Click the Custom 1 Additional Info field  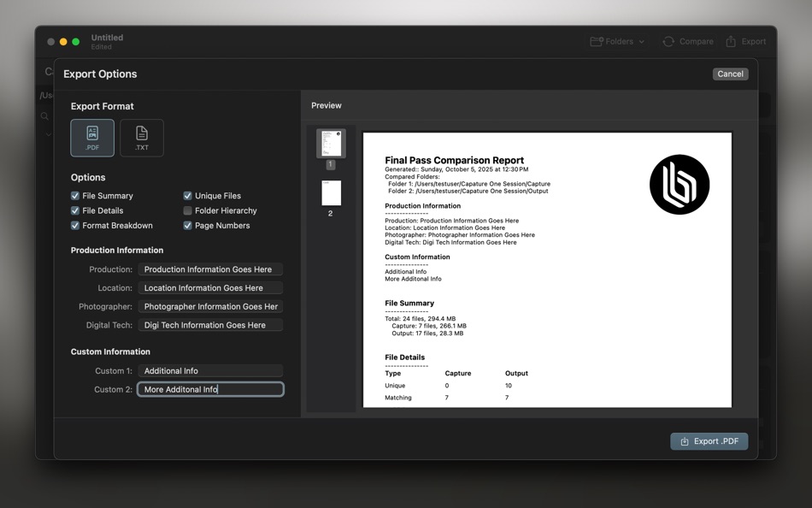pos(210,370)
